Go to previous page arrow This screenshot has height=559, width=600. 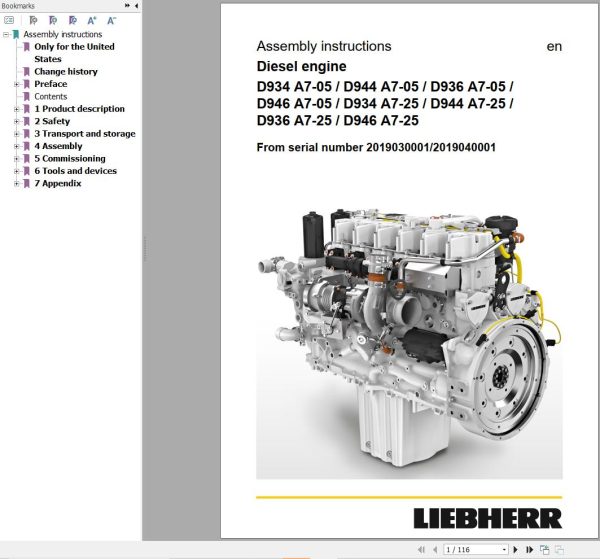pos(435,550)
